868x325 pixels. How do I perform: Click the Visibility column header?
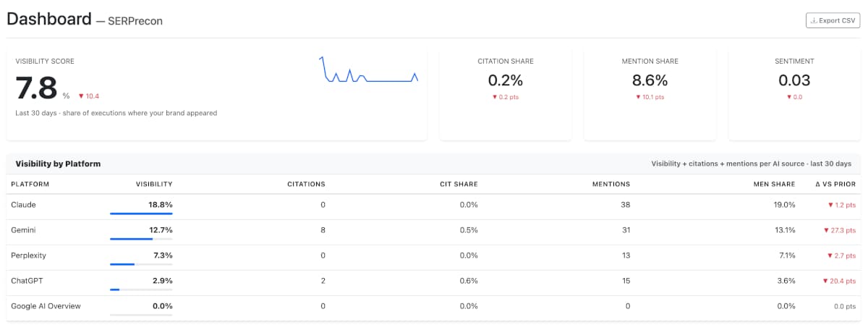coord(154,184)
